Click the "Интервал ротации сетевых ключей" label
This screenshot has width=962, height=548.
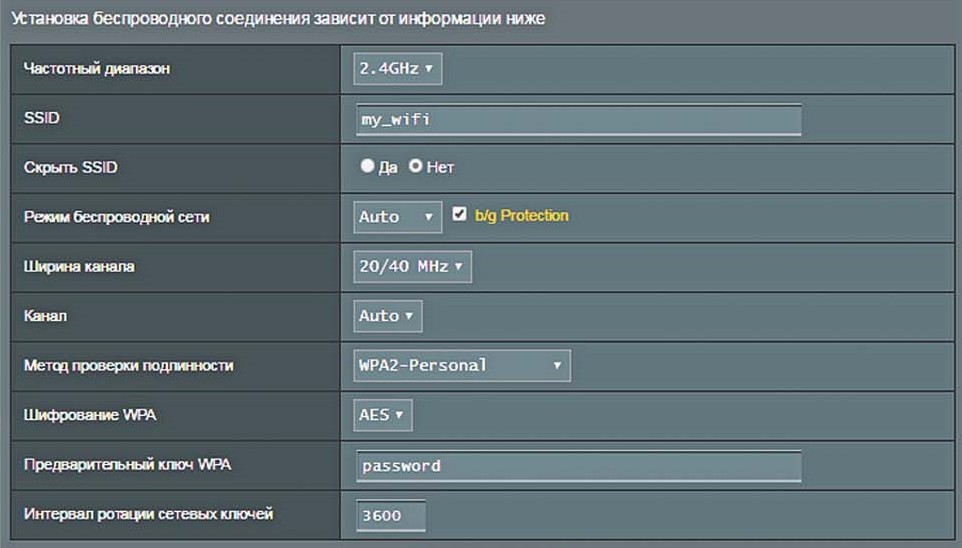[148, 514]
